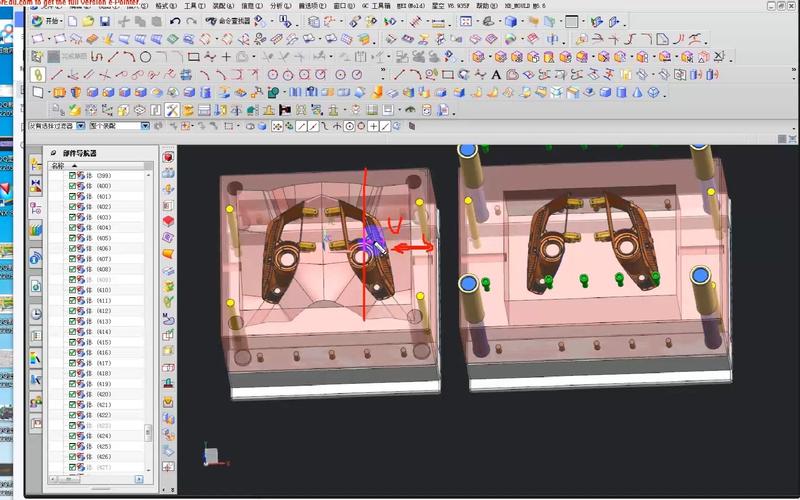Click navigator horizontal scroll right arrow
This screenshot has height=500, width=800.
pos(139,479)
